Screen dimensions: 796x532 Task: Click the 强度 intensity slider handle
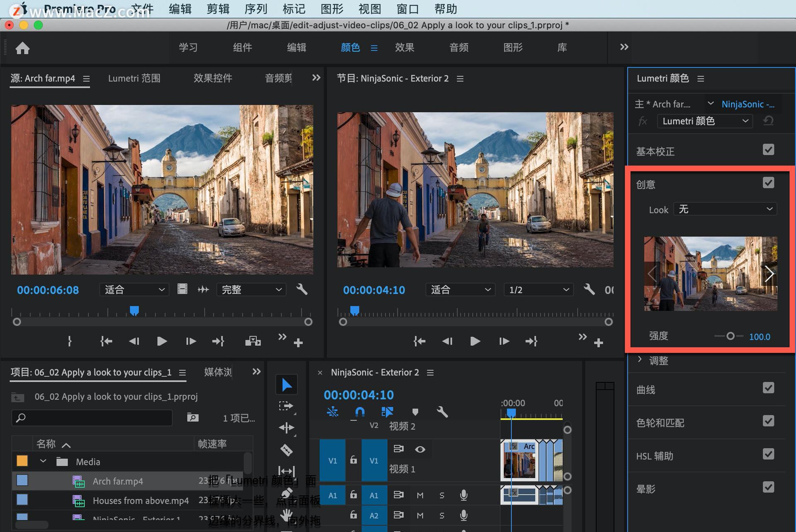[x=730, y=336]
